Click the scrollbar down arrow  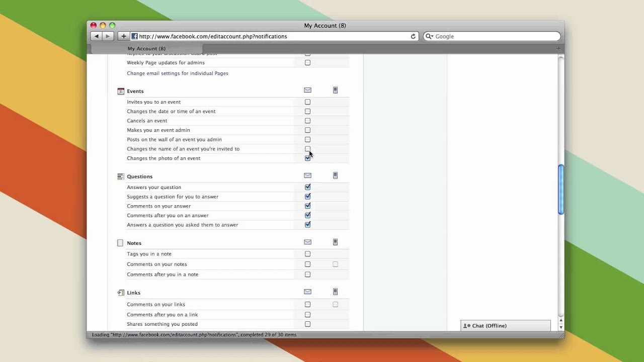pyautogui.click(x=561, y=327)
